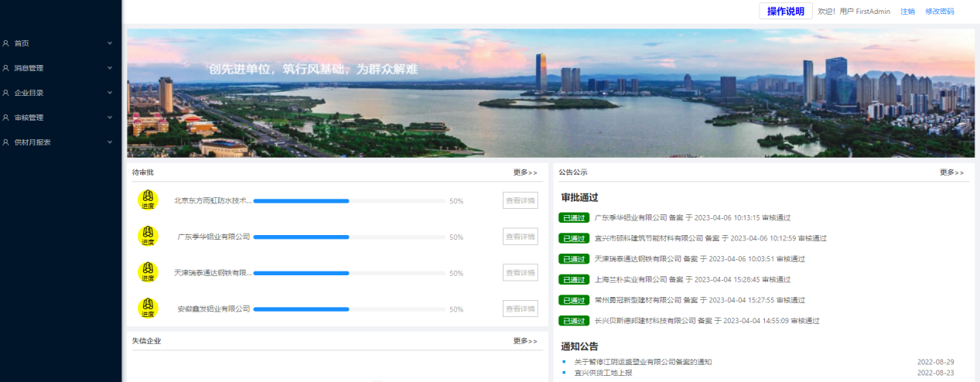Click the user icon next to 供材月报表
This screenshot has width=980, height=382.
click(6, 142)
